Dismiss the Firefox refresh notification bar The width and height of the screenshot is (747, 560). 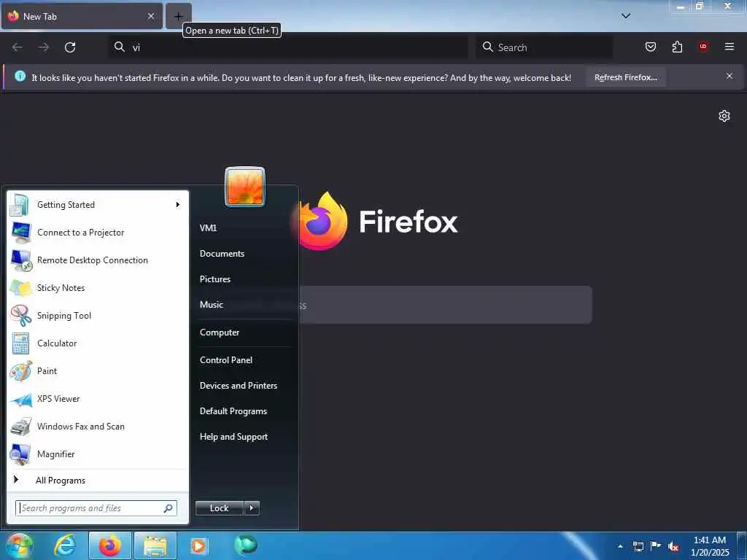729,76
